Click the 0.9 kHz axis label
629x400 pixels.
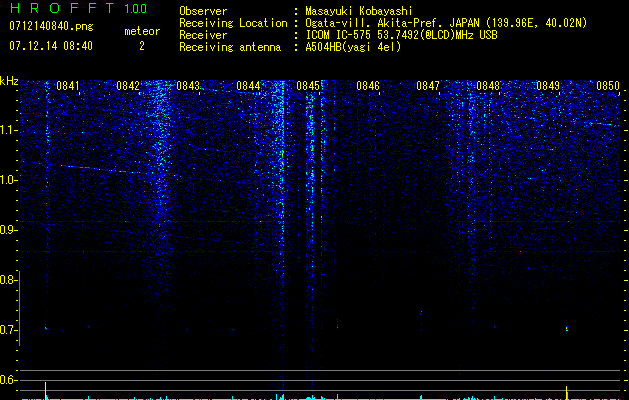point(8,230)
